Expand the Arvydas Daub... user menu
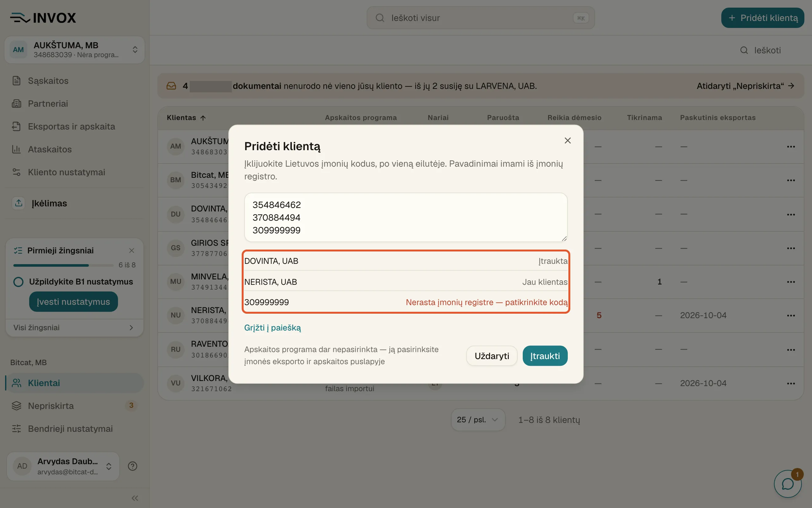 [63, 466]
